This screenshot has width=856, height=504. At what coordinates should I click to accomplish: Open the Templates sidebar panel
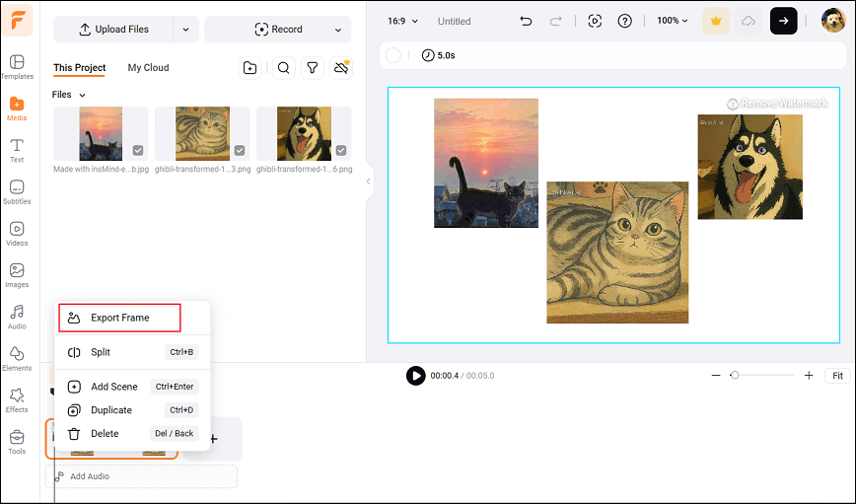17,67
